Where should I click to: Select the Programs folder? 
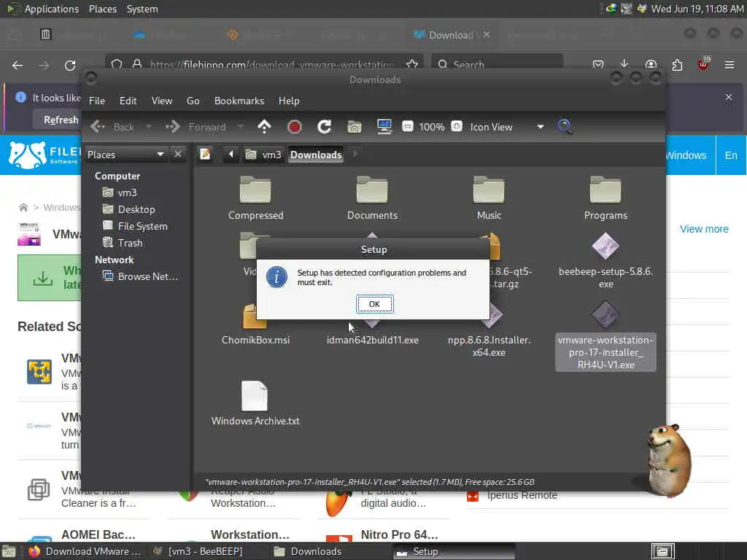click(x=605, y=198)
